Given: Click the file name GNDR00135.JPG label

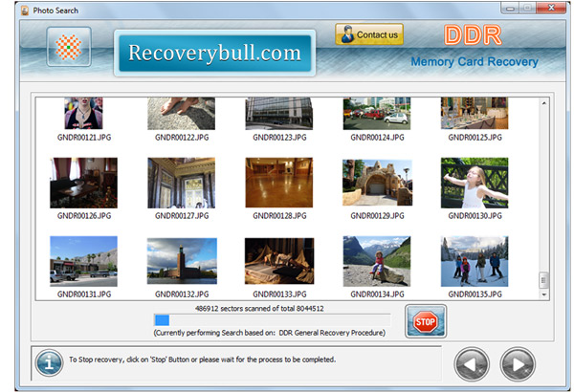Looking at the screenshot, I should (x=475, y=294).
